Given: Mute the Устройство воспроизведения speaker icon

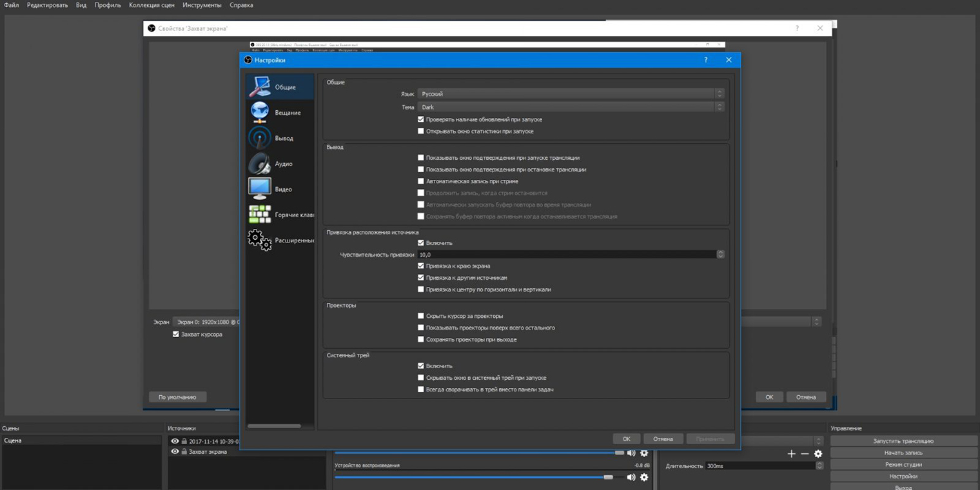Looking at the screenshot, I should 631,477.
